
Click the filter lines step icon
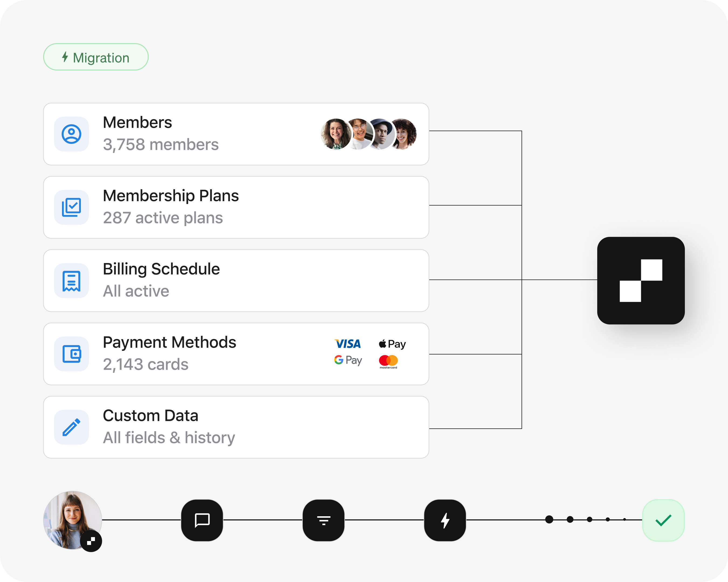tap(324, 520)
